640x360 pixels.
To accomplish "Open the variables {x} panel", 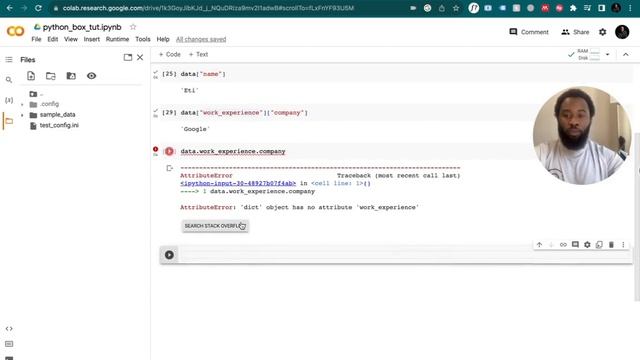I will 9,100.
